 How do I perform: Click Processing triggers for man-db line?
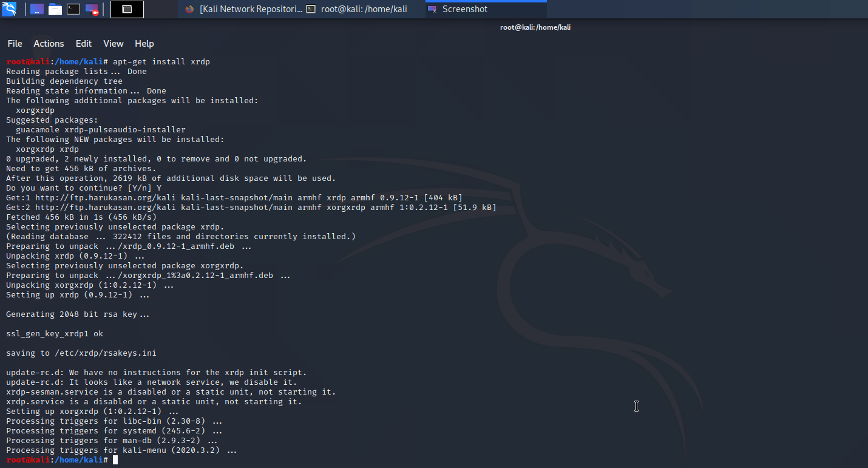(x=112, y=441)
